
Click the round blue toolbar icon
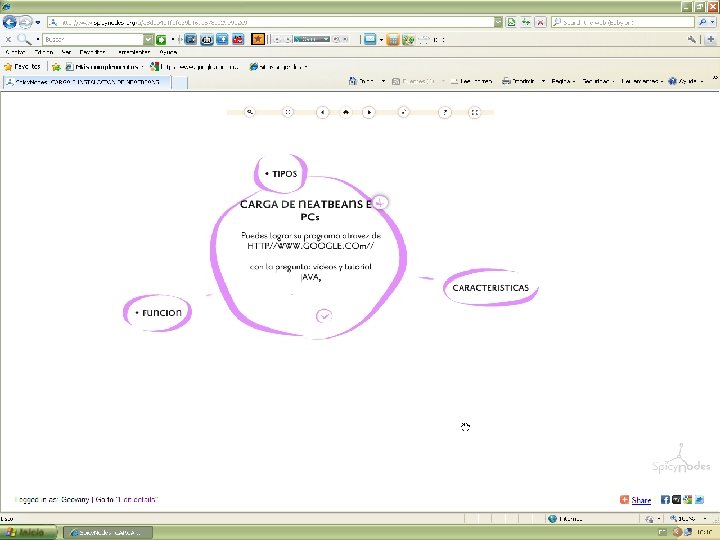click(x=207, y=40)
